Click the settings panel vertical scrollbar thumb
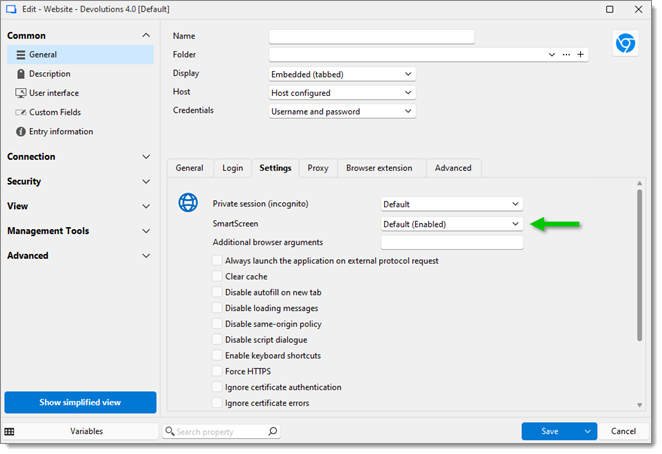662x454 pixels. (x=639, y=265)
